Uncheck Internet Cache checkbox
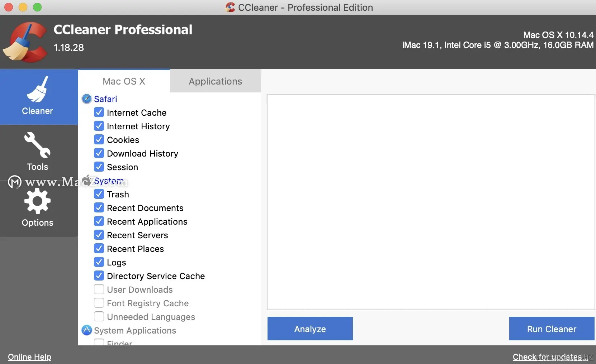Viewport: 596px width, 364px height. [x=99, y=112]
